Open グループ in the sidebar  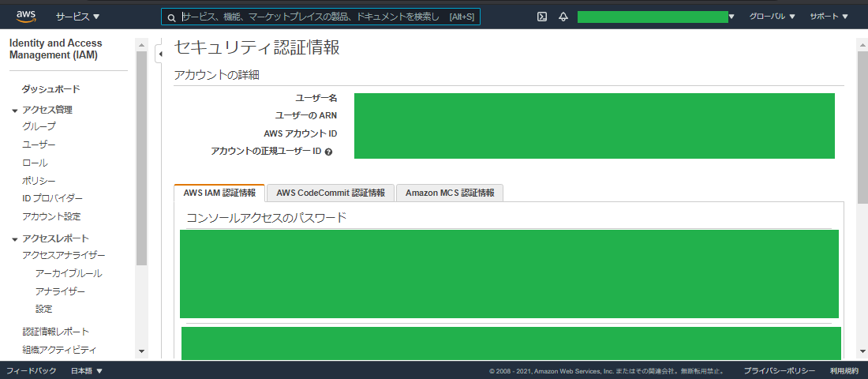click(x=39, y=126)
